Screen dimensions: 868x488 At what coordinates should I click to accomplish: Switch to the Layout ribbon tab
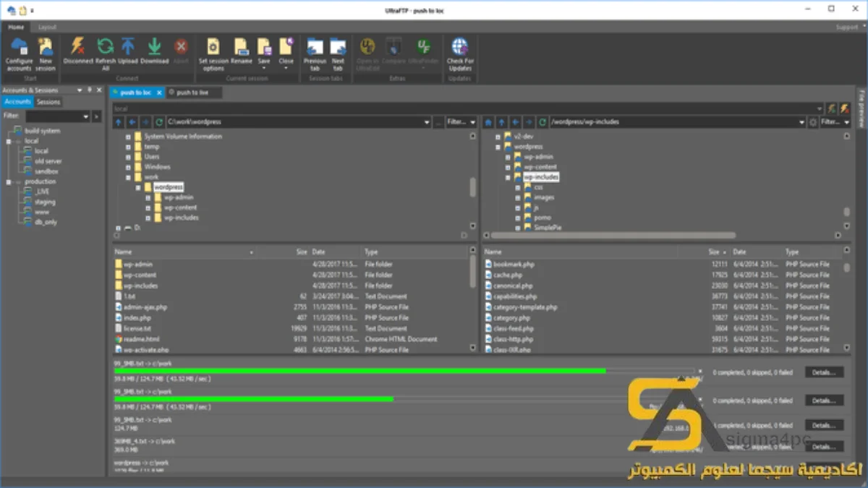(x=47, y=27)
